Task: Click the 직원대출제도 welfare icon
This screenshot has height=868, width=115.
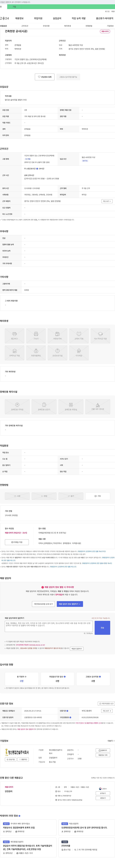Action: coord(36,353)
